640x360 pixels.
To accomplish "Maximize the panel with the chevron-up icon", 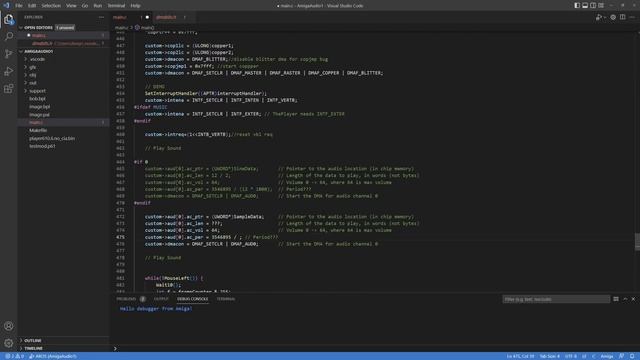I will click(x=625, y=299).
